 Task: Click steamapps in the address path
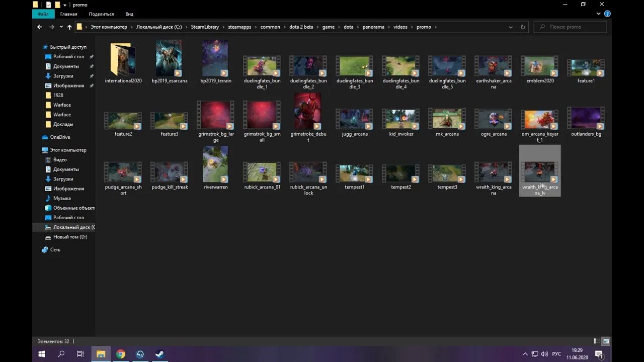[x=239, y=27]
